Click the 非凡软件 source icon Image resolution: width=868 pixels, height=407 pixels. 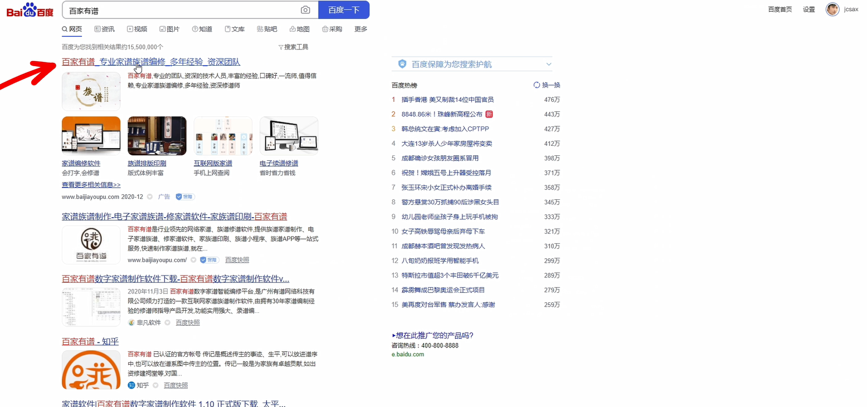[131, 323]
